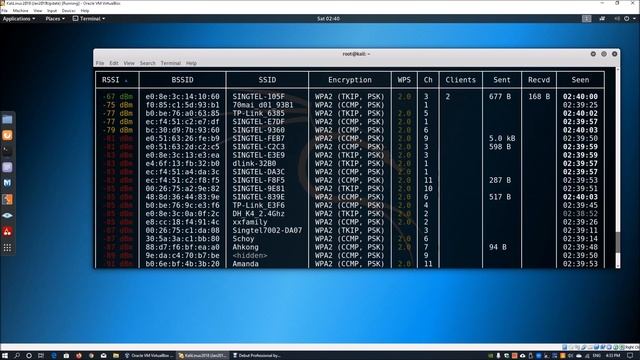640x360 pixels.
Task: Switch to Oracle VM VirtualBox taskbar button
Action: tap(149, 356)
